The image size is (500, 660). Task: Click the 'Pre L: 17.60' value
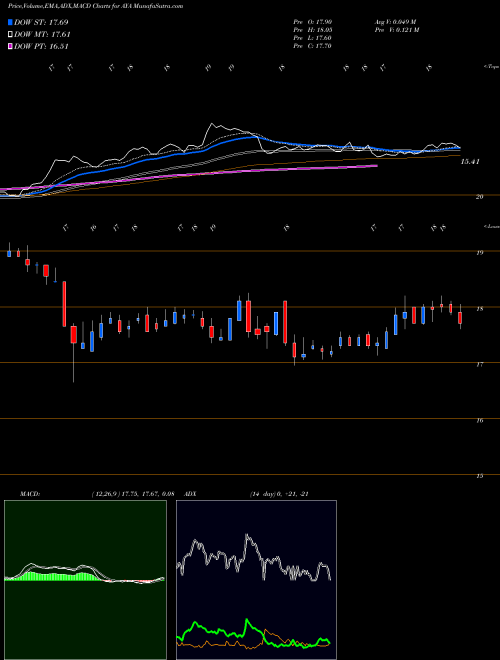point(312,38)
